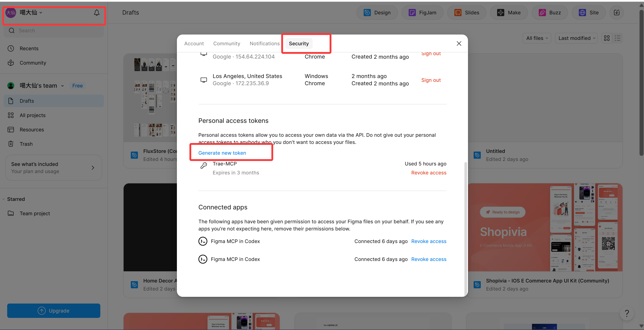Click the purple 大仙 user avatar
Image resolution: width=644 pixels, height=330 pixels.
pos(11,13)
